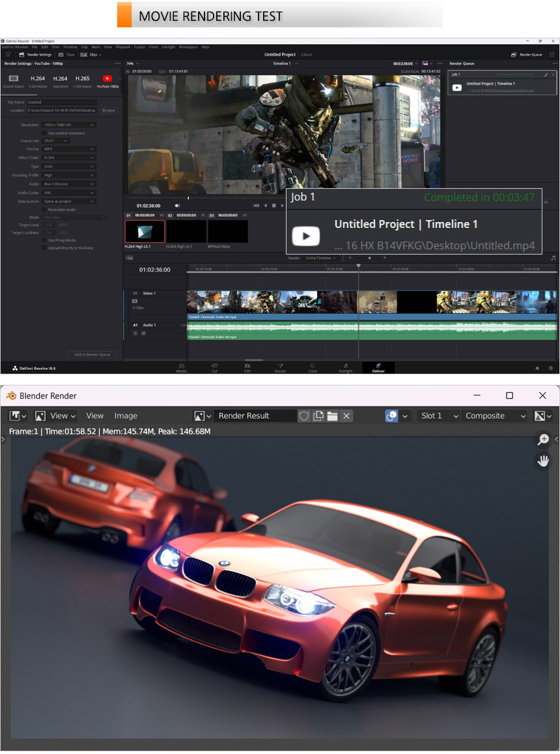Stop playback in the DaVinci viewer

coord(273,205)
